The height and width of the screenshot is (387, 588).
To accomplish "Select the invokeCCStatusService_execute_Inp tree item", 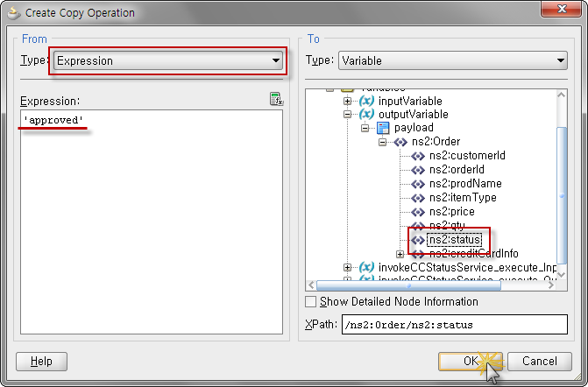I will pyautogui.click(x=467, y=268).
